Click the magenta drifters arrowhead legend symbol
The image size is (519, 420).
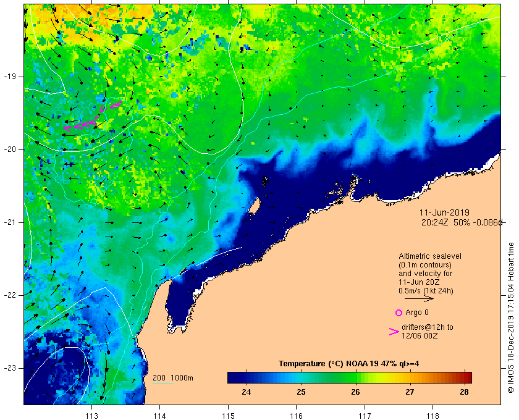coord(394,332)
